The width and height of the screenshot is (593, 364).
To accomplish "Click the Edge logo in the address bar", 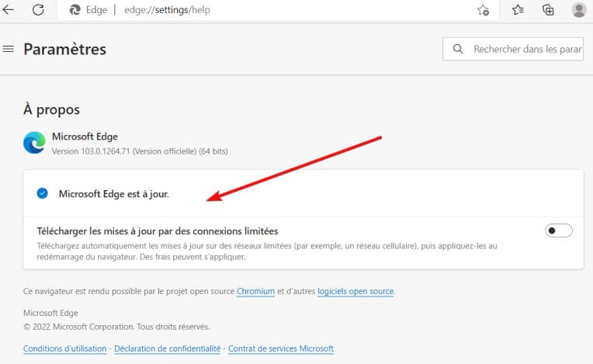I will 75,10.
